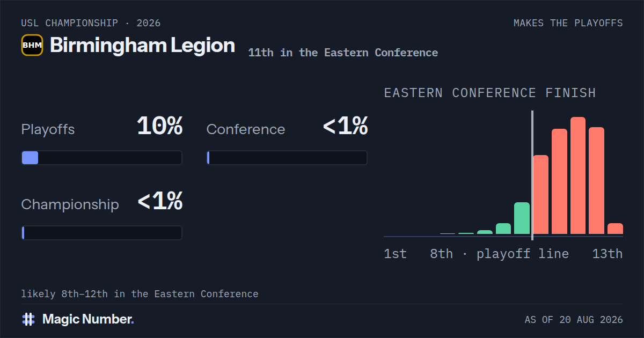This screenshot has height=338, width=644.
Task: Click the 1st axis label under histogram
Action: [x=396, y=254]
